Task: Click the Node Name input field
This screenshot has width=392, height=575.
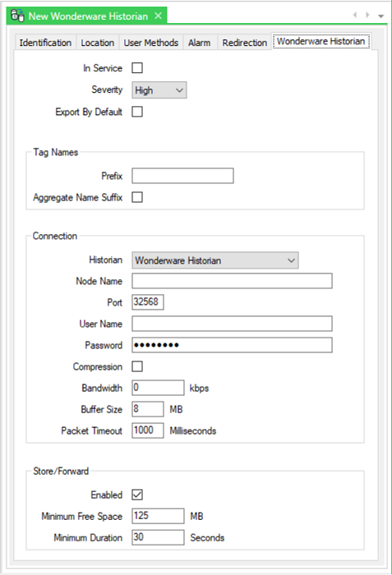Action: [x=232, y=281]
